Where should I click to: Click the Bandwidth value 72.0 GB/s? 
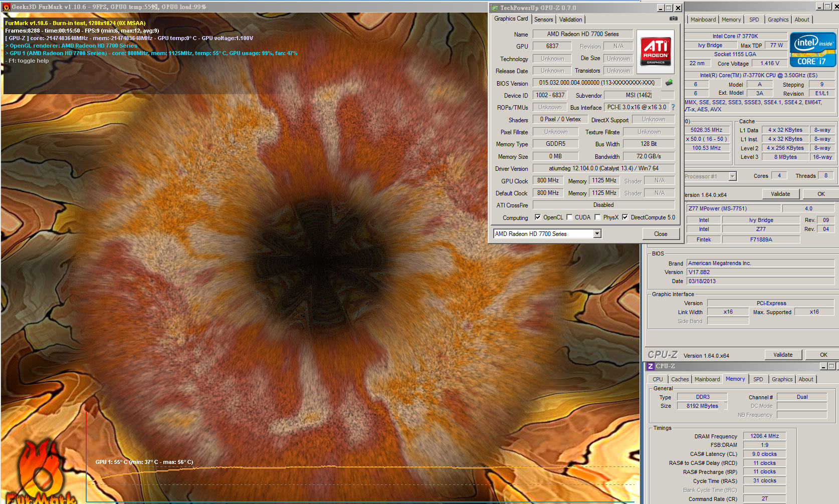tap(649, 156)
